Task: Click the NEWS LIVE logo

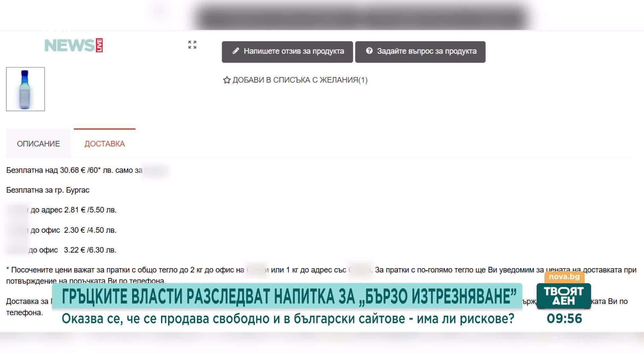Action: [x=73, y=45]
